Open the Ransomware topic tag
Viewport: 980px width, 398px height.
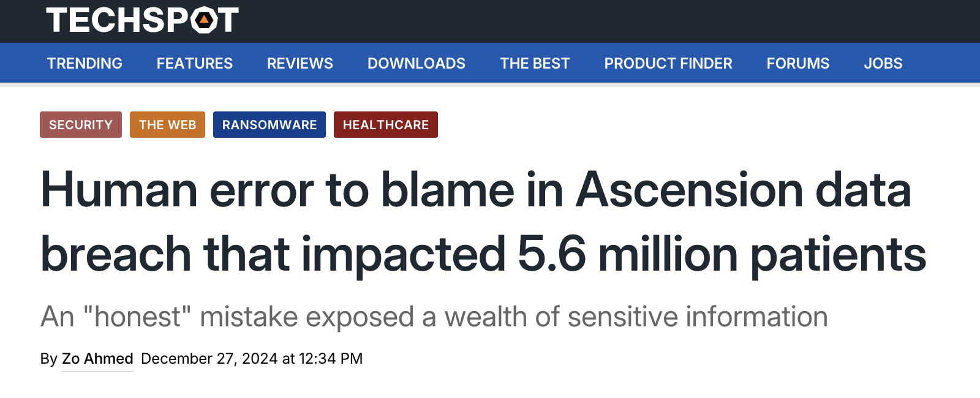coord(269,125)
